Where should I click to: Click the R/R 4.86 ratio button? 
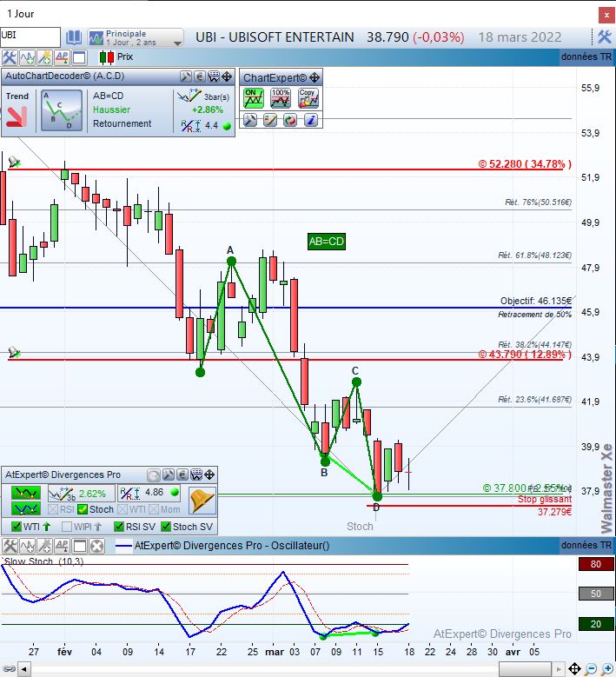(x=149, y=494)
